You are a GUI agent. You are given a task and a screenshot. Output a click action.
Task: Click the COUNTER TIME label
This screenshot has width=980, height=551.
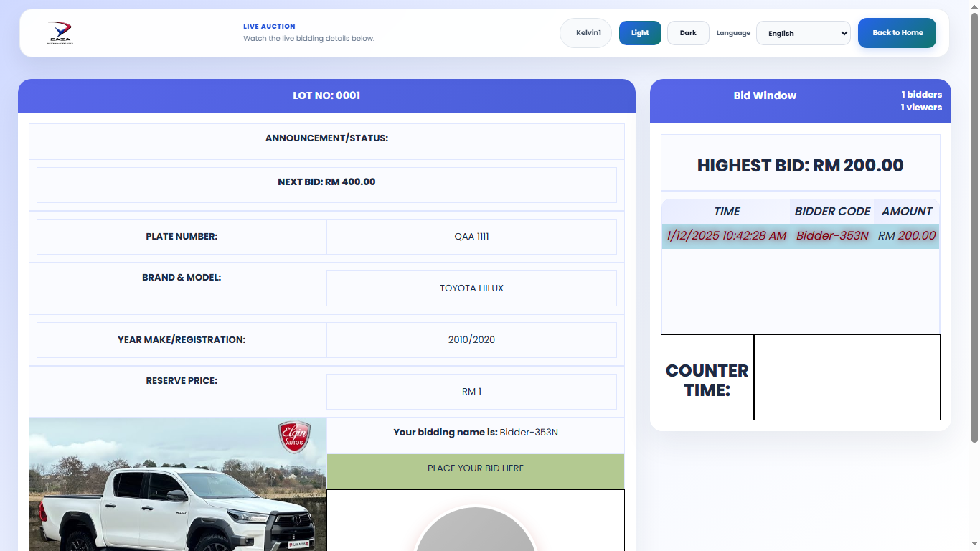point(707,380)
